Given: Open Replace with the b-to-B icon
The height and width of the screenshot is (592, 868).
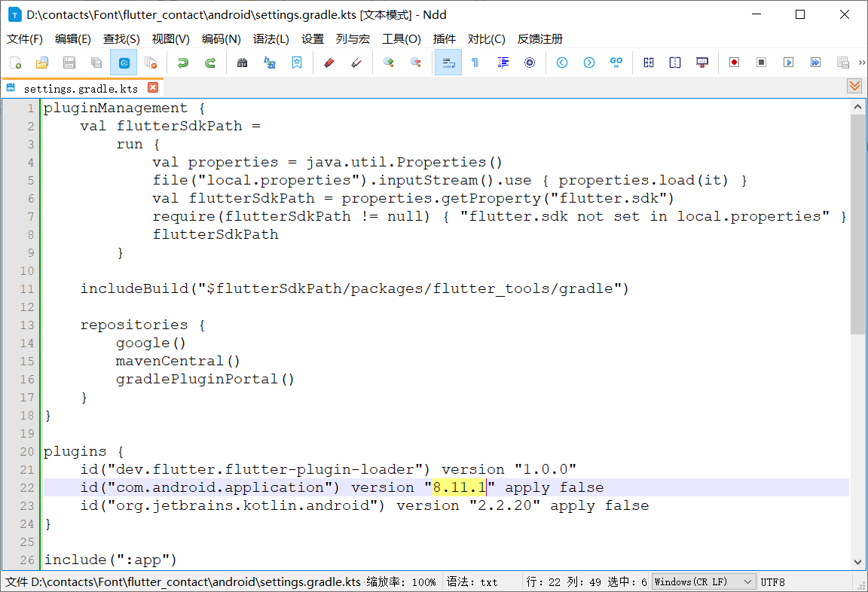Looking at the screenshot, I should coord(270,63).
